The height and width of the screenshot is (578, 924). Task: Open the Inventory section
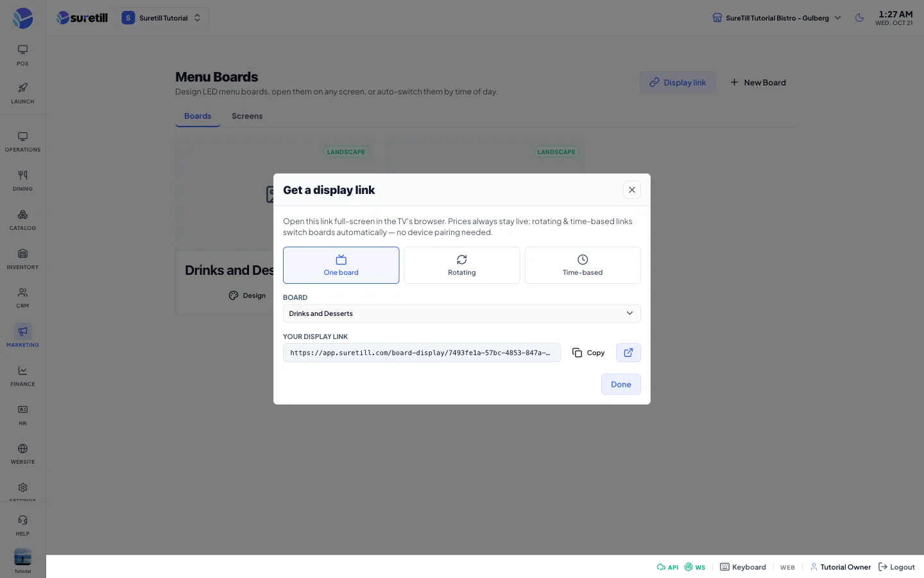tap(22, 259)
